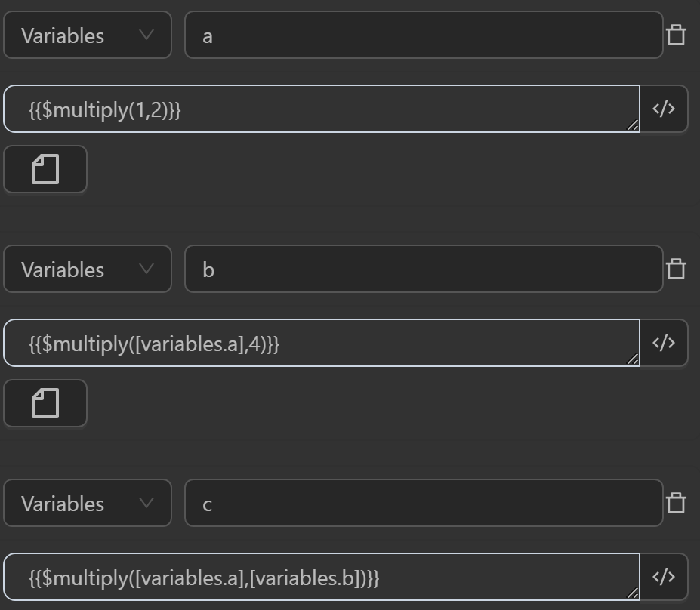Expand the Variables dropdown for variable c
Viewport: 700px width, 610px height.
click(88, 504)
